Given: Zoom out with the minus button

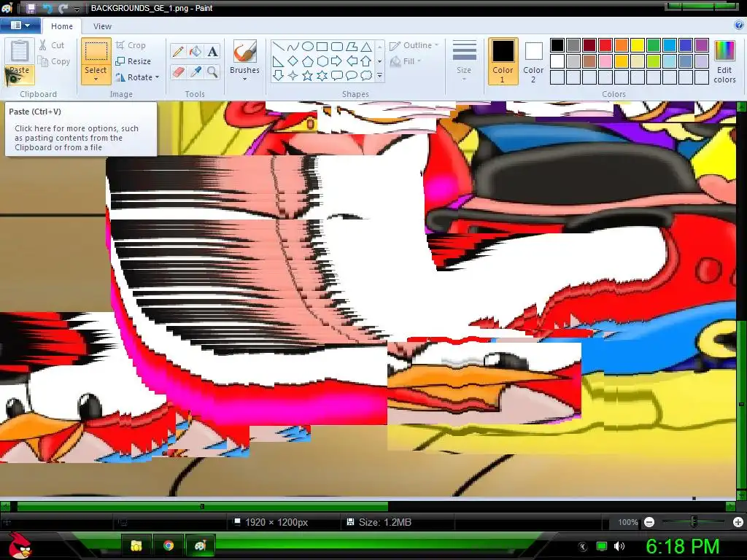Looking at the screenshot, I should [649, 522].
